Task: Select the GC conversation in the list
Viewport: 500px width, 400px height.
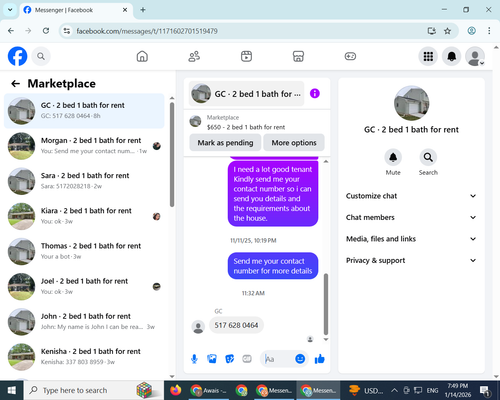Action: (x=84, y=111)
